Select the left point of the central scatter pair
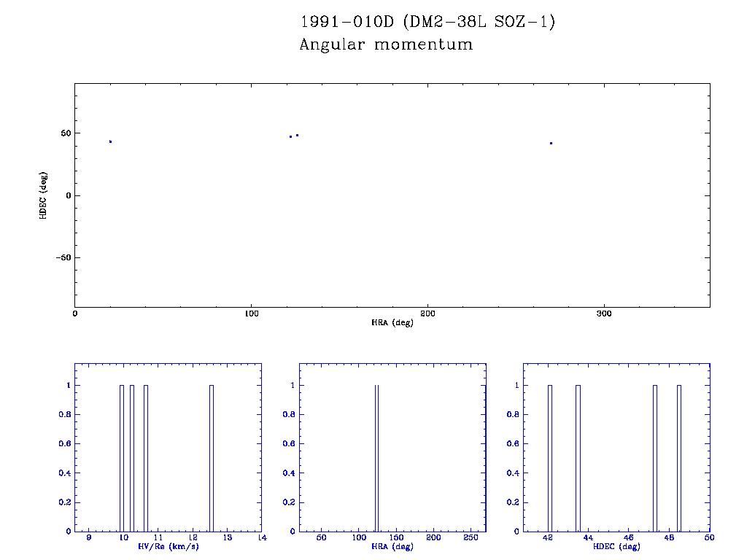 (x=290, y=136)
